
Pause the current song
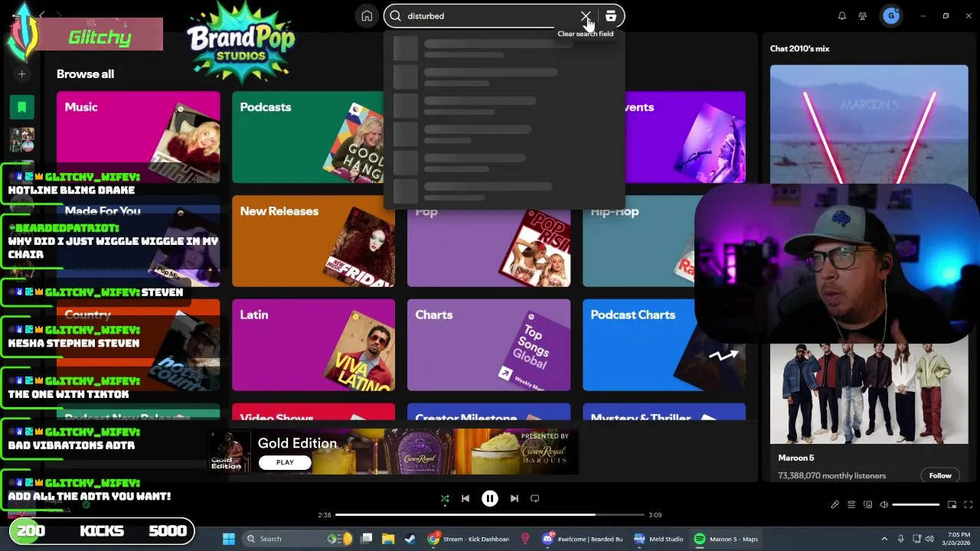pyautogui.click(x=490, y=498)
